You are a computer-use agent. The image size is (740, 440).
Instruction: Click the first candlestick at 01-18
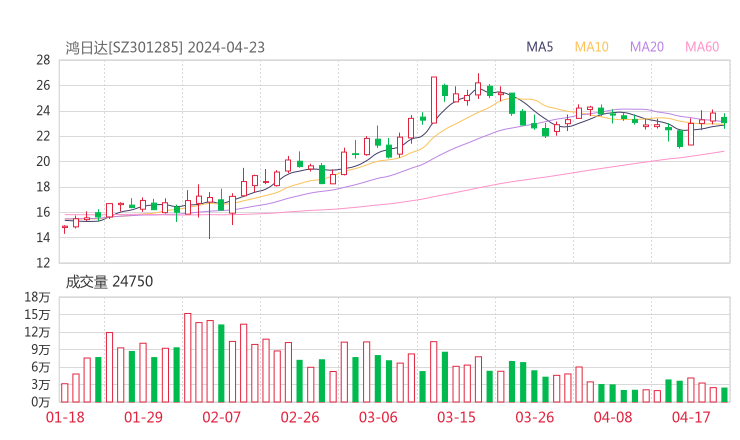point(65,229)
